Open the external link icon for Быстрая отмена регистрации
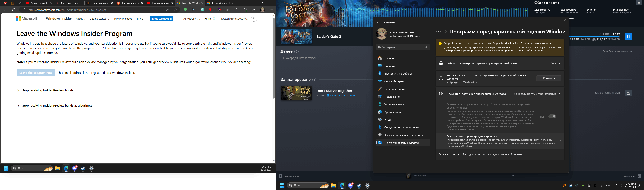This screenshot has width=644, height=190. pyautogui.click(x=560, y=141)
